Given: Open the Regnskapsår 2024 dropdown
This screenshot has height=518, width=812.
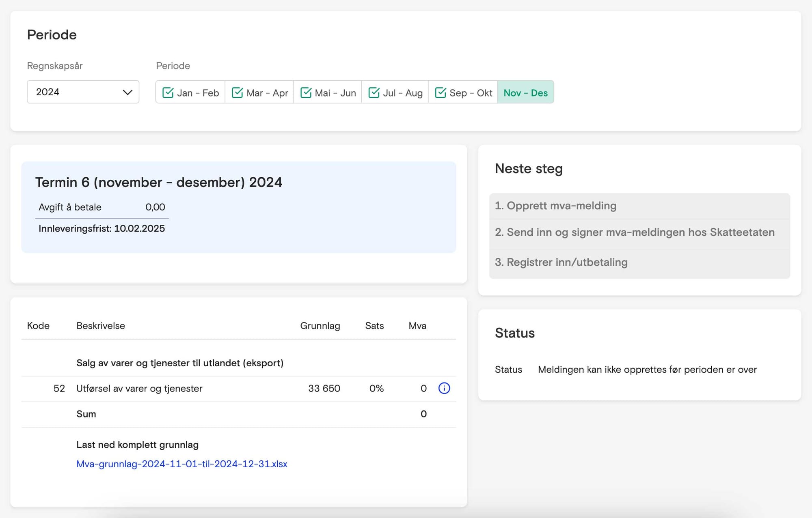Looking at the screenshot, I should point(83,92).
